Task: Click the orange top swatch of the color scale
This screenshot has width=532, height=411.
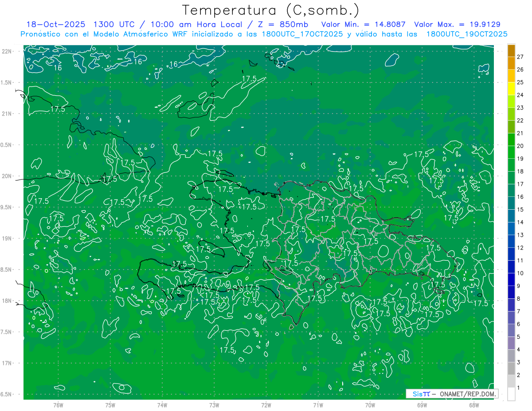Action: click(511, 51)
